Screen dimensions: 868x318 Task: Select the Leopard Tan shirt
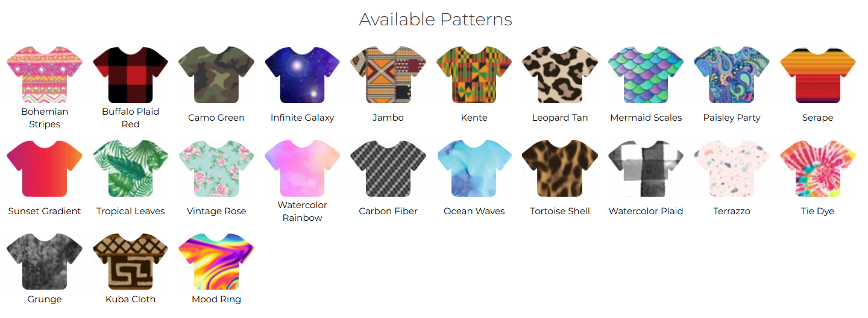tap(560, 75)
